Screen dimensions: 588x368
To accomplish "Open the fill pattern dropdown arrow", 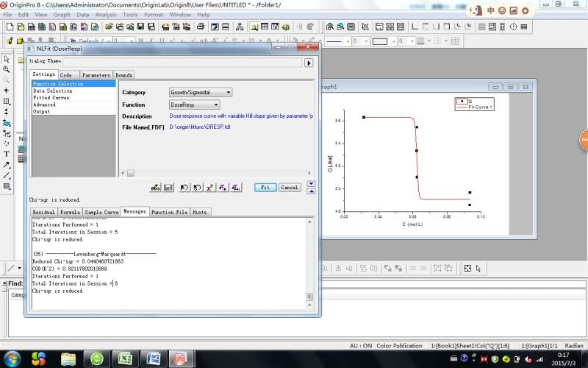I will [429, 41].
